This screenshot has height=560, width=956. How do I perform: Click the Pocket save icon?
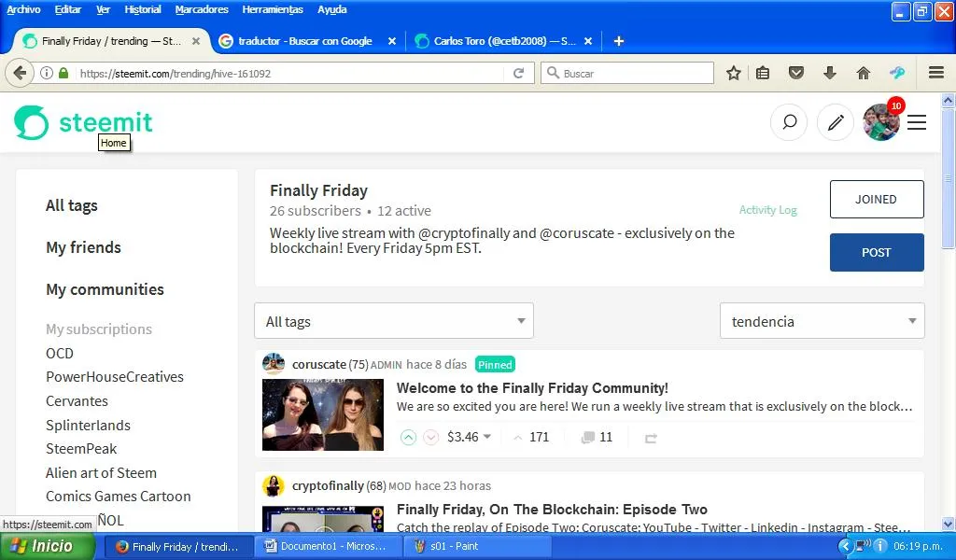coord(795,73)
